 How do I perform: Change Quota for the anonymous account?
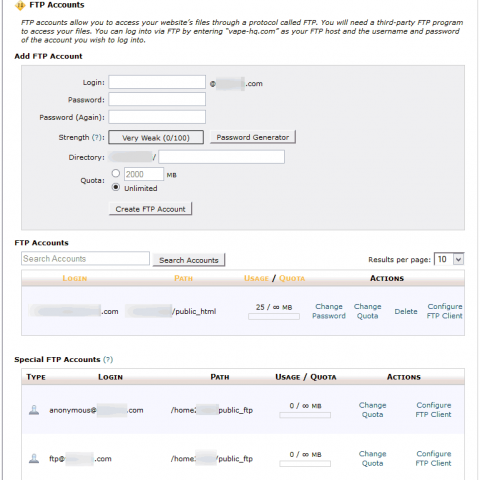pos(372,410)
